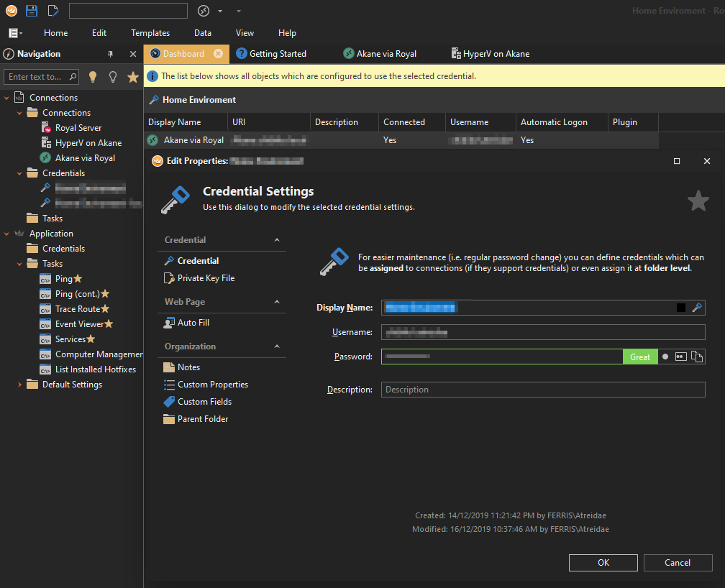Open the Help menu
725x588 pixels.
click(287, 33)
